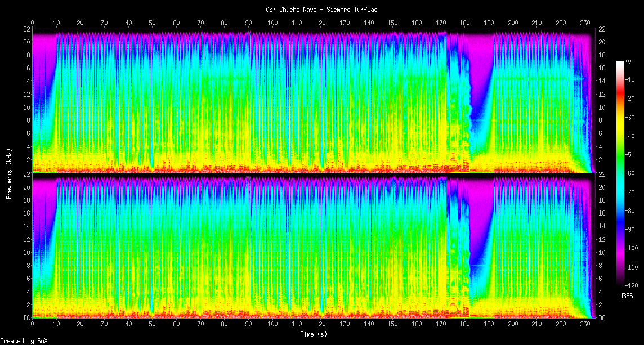Click the -60 value on the dBFS scale
644x345 pixels.
632,173
